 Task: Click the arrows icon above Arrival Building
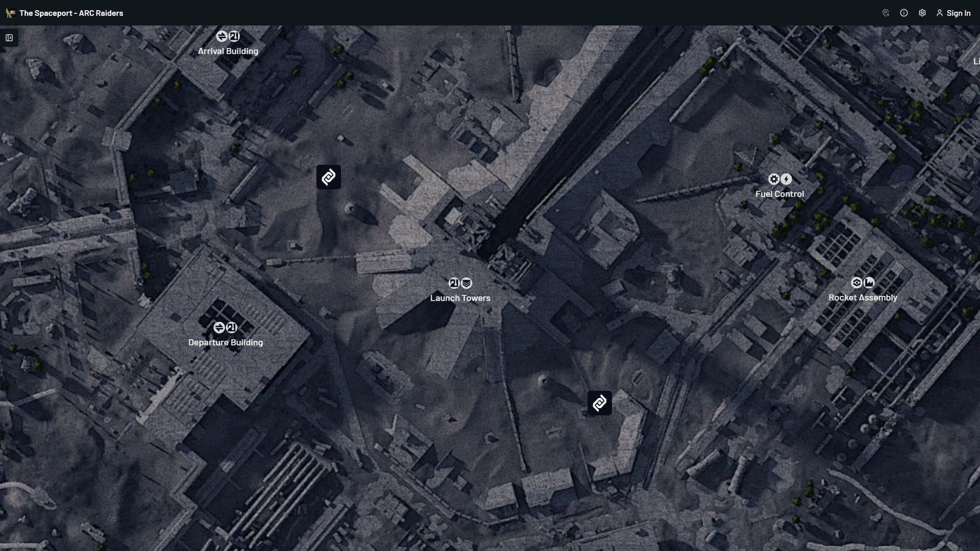pos(222,36)
